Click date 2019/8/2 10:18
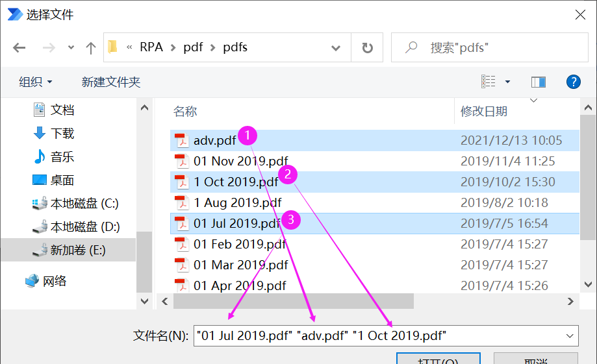 [x=505, y=202]
